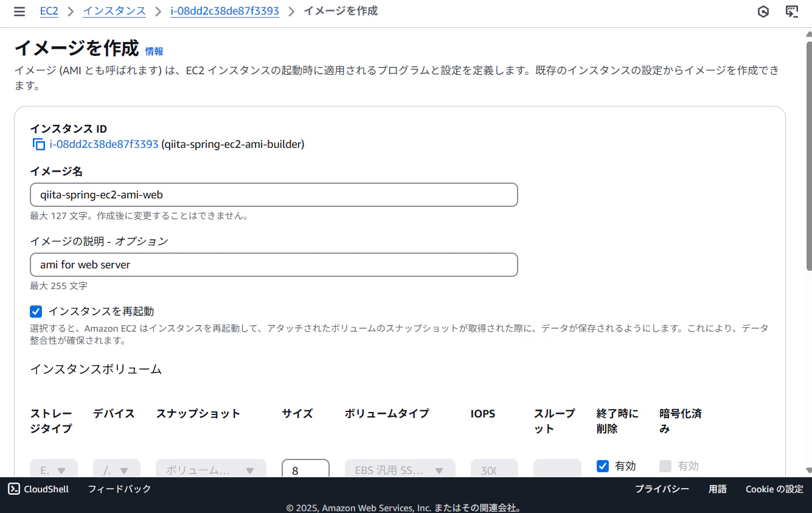Screen dimensions: 812x513
Task: Click the vertical scrollbar thumb
Action: point(808,155)
